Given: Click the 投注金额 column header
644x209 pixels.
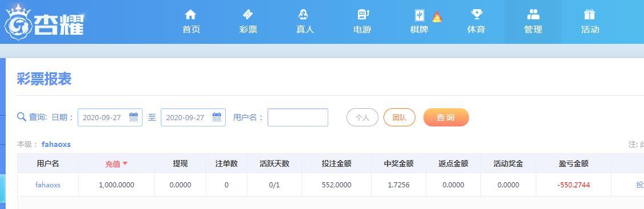Looking at the screenshot, I should (x=336, y=163).
